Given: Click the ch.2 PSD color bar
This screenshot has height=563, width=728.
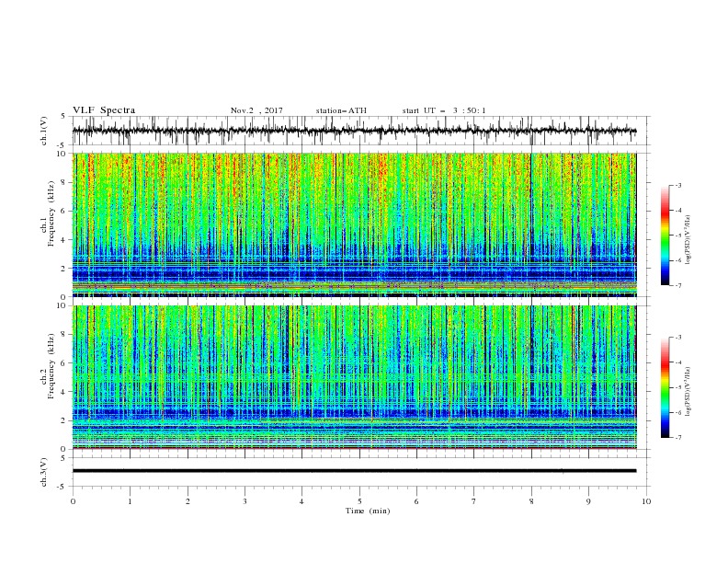Looking at the screenshot, I should pos(665,387).
